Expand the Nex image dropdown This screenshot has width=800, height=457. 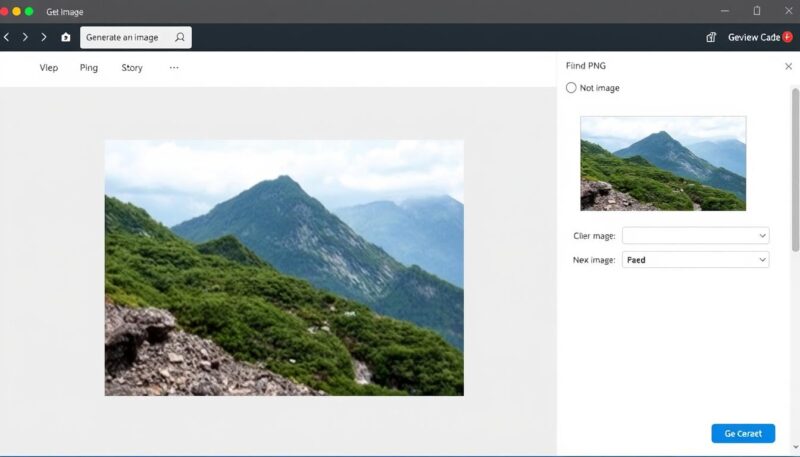[695, 260]
